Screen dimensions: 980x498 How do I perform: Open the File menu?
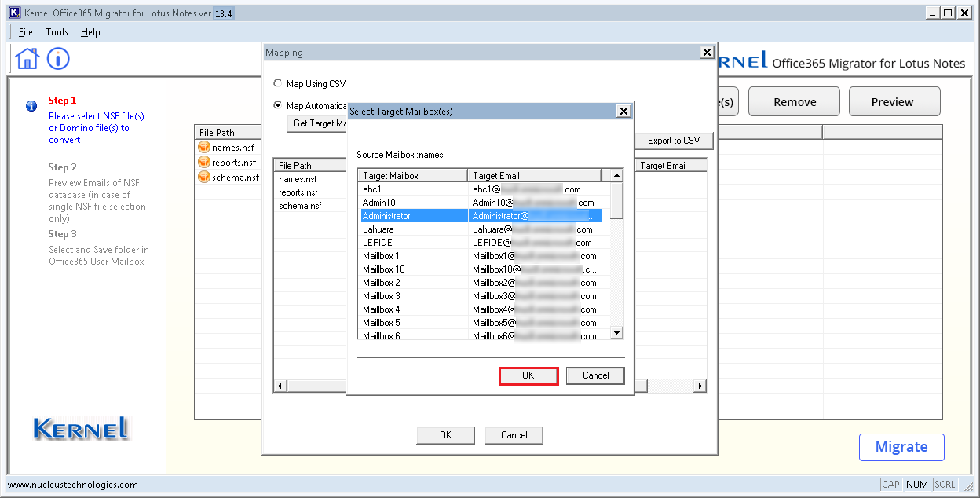point(26,32)
